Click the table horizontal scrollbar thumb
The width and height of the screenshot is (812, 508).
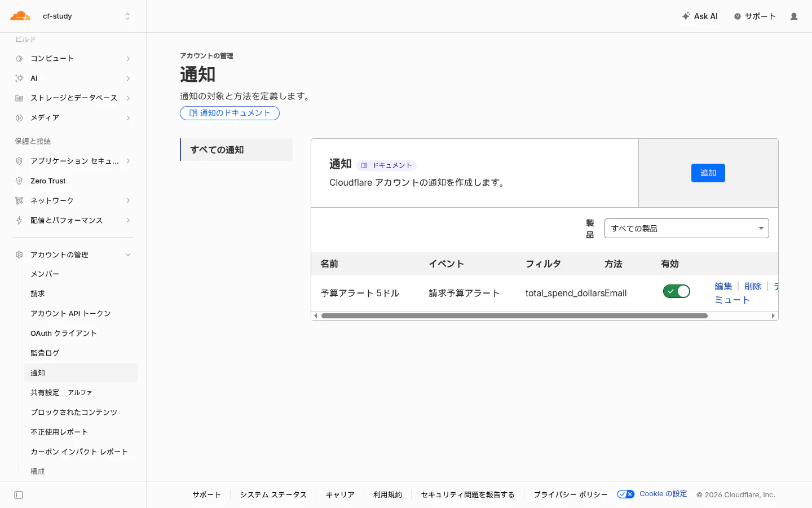[x=514, y=316]
